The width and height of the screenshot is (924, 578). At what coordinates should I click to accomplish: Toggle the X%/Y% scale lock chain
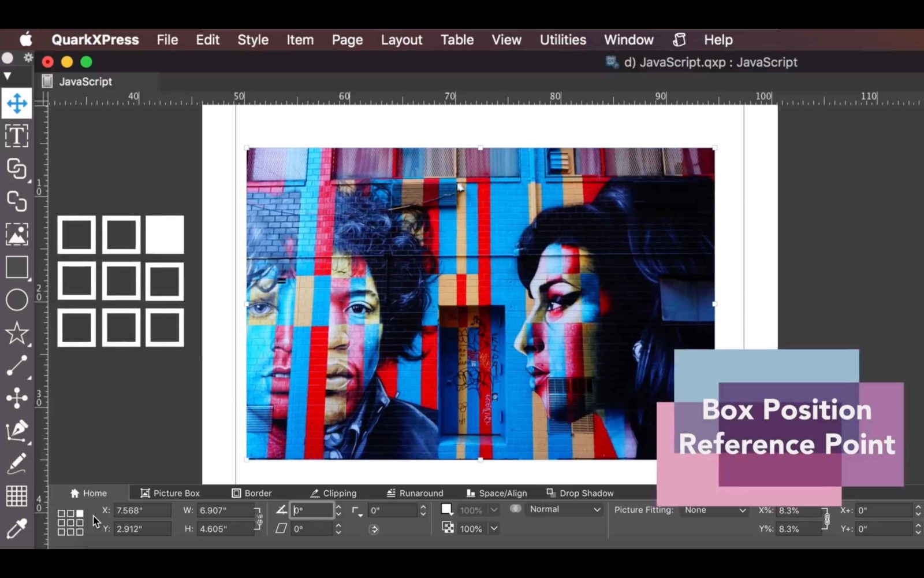826,519
